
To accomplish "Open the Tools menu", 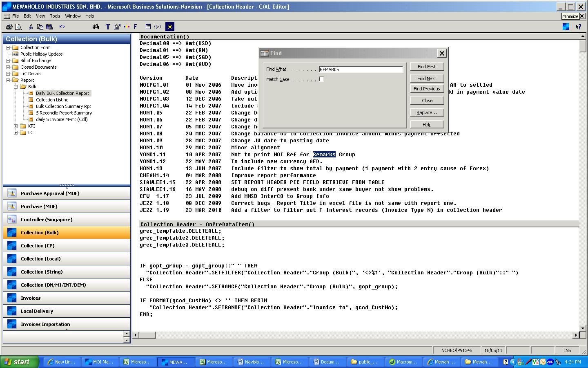I will point(55,16).
